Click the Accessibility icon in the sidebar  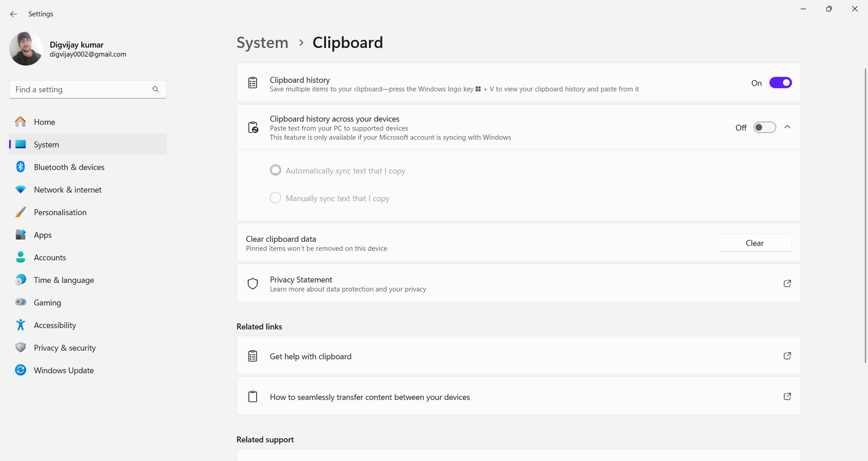click(x=20, y=325)
